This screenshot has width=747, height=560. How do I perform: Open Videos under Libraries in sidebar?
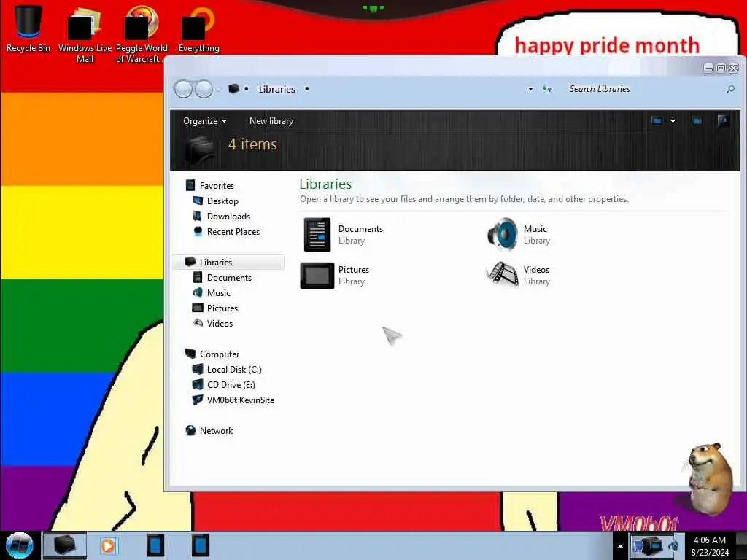212,323
